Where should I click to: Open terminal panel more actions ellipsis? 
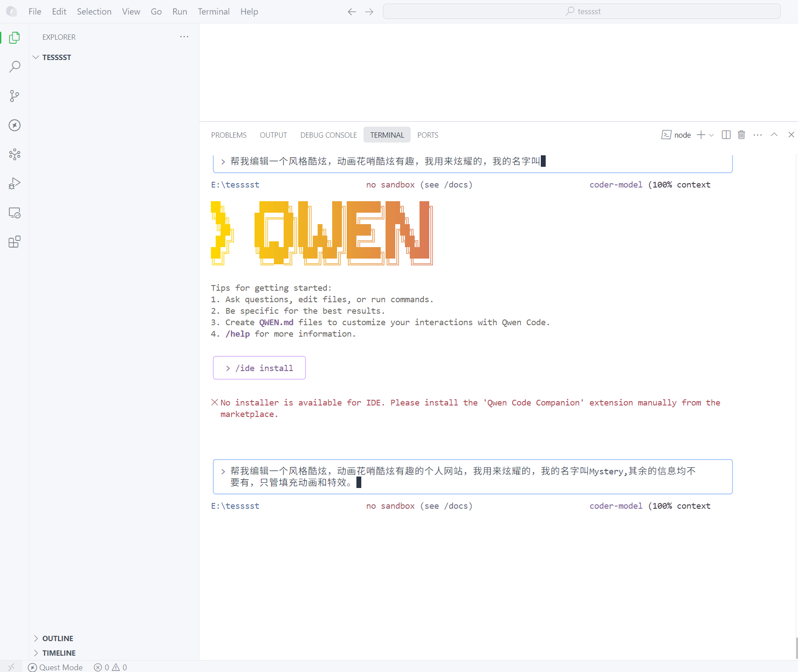pyautogui.click(x=758, y=135)
